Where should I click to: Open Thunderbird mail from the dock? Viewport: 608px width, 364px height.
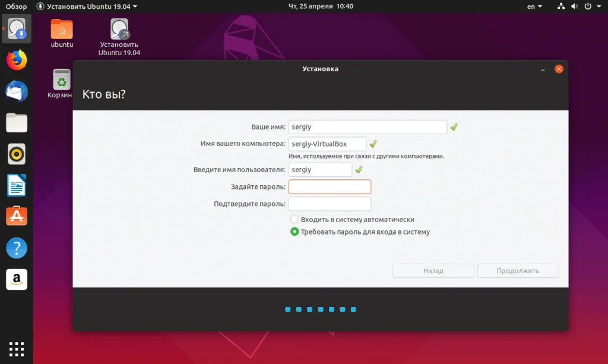tap(17, 91)
